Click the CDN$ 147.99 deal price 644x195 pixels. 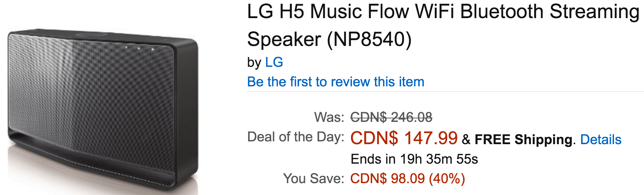click(x=404, y=138)
